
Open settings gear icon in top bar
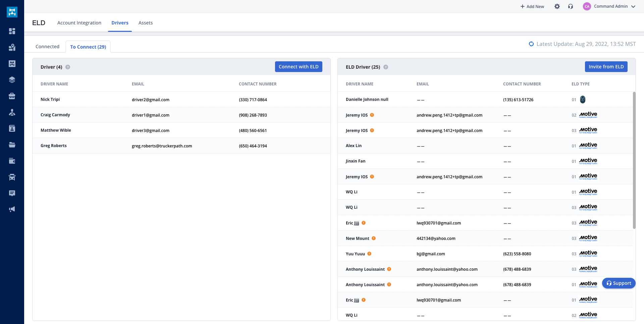(x=557, y=6)
